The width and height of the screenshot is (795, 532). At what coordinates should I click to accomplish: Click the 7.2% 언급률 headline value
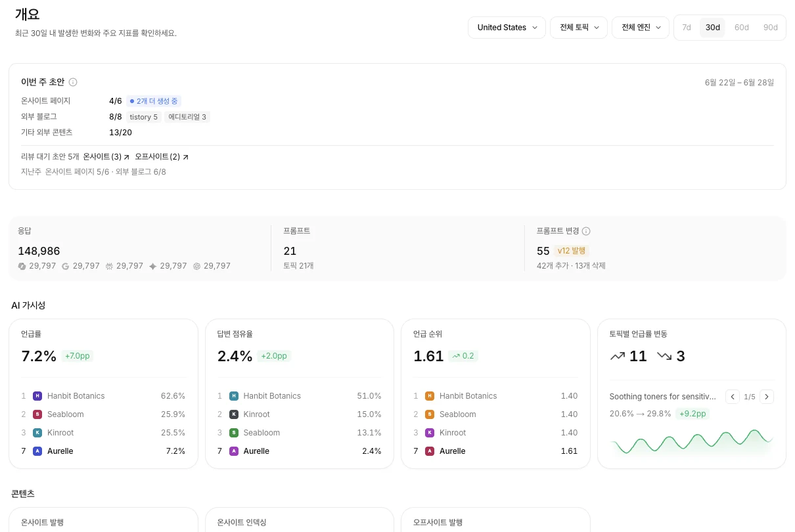(39, 356)
